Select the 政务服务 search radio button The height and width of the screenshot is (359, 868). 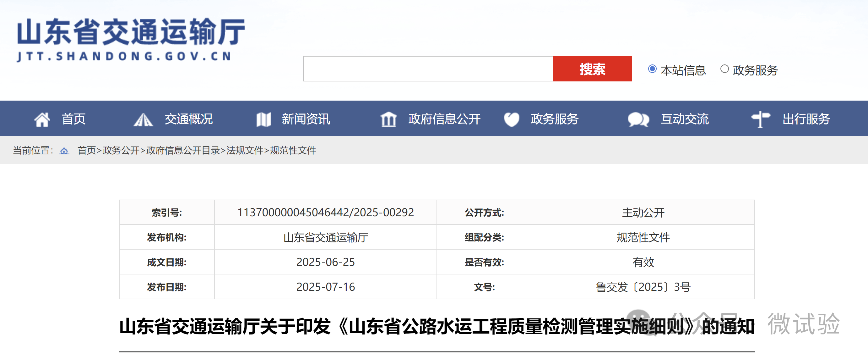click(x=724, y=69)
